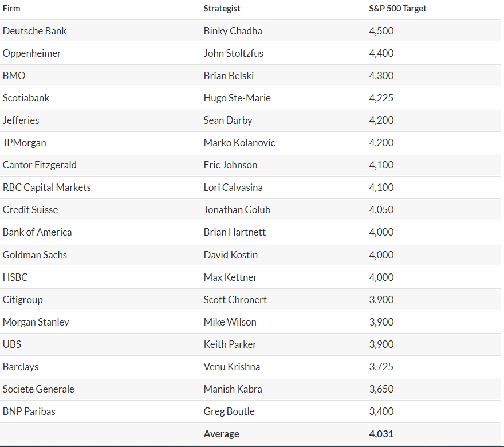Viewport: 504px width, 447px height.
Task: Click Societe Generale firm cell
Action: click(x=38, y=389)
